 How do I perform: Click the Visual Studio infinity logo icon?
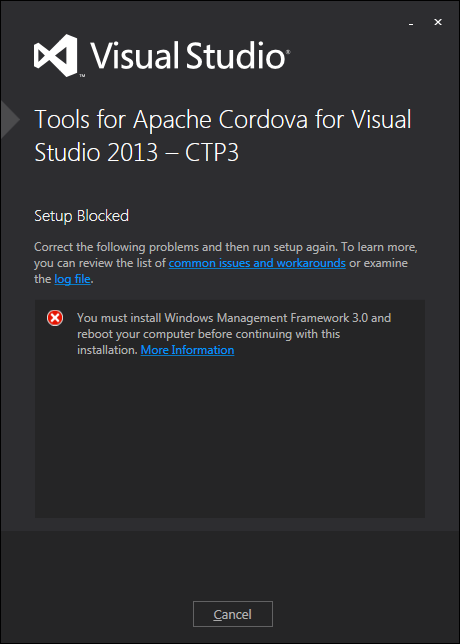coord(56,55)
